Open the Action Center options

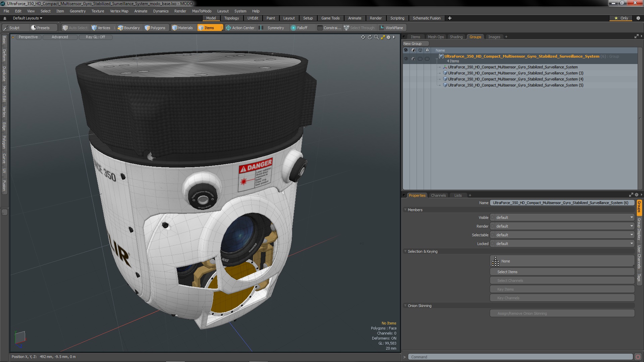(240, 28)
